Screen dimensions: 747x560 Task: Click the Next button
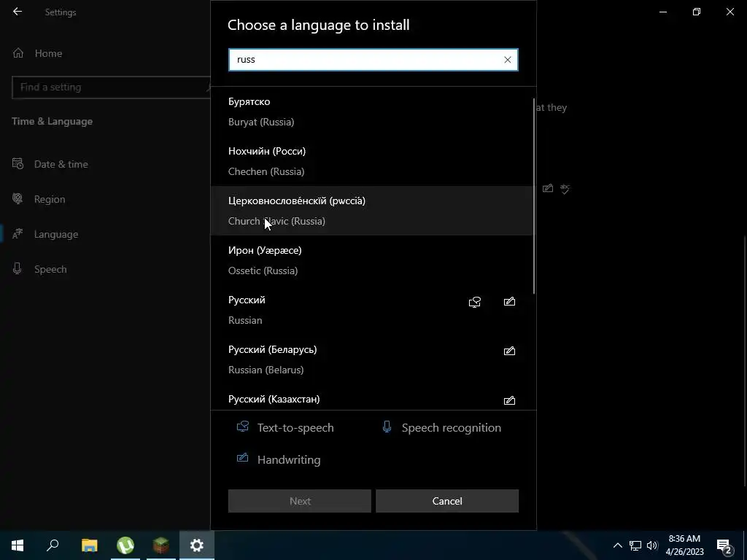pyautogui.click(x=300, y=501)
